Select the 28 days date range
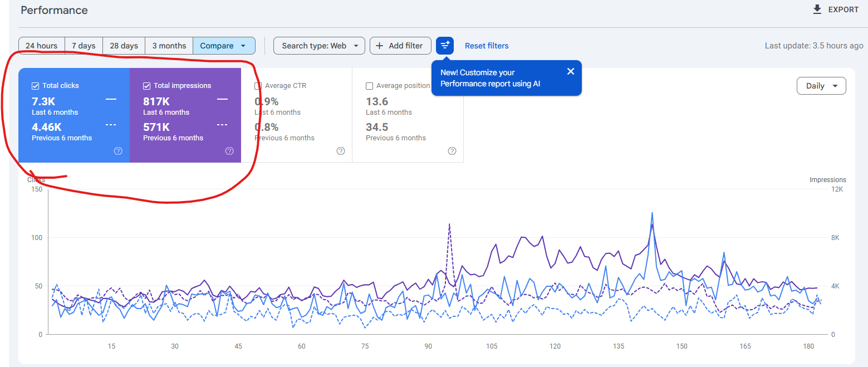The width and height of the screenshot is (868, 367). pyautogui.click(x=124, y=46)
